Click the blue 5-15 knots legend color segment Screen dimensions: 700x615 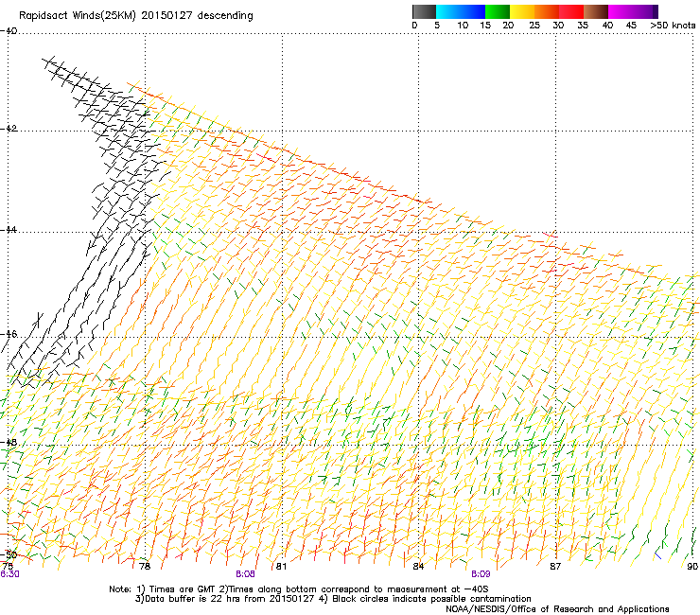point(461,11)
